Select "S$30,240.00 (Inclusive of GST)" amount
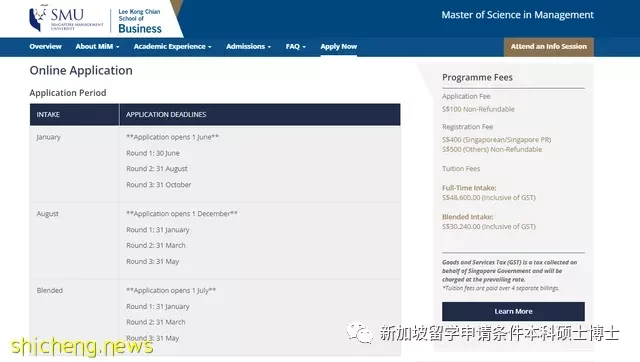 [489, 227]
